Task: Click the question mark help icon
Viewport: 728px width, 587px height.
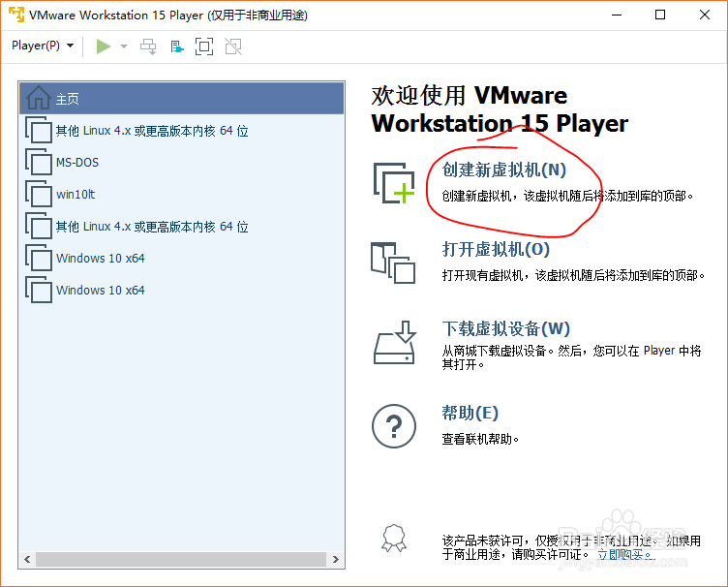Action: tap(394, 426)
